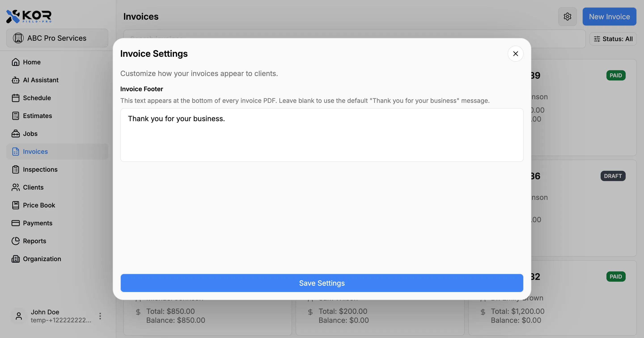Open the Inspections clipboard icon
Viewport: 644px width, 338px height.
click(x=15, y=169)
